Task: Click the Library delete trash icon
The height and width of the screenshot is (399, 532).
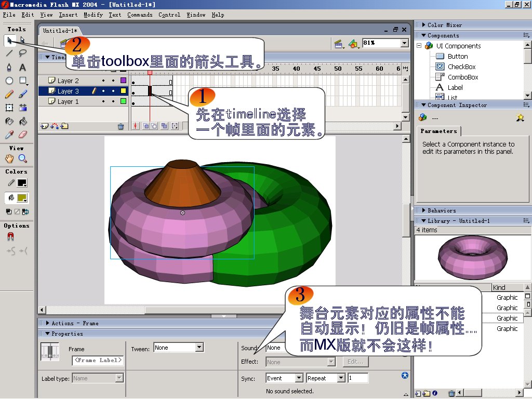Action: (x=451, y=394)
